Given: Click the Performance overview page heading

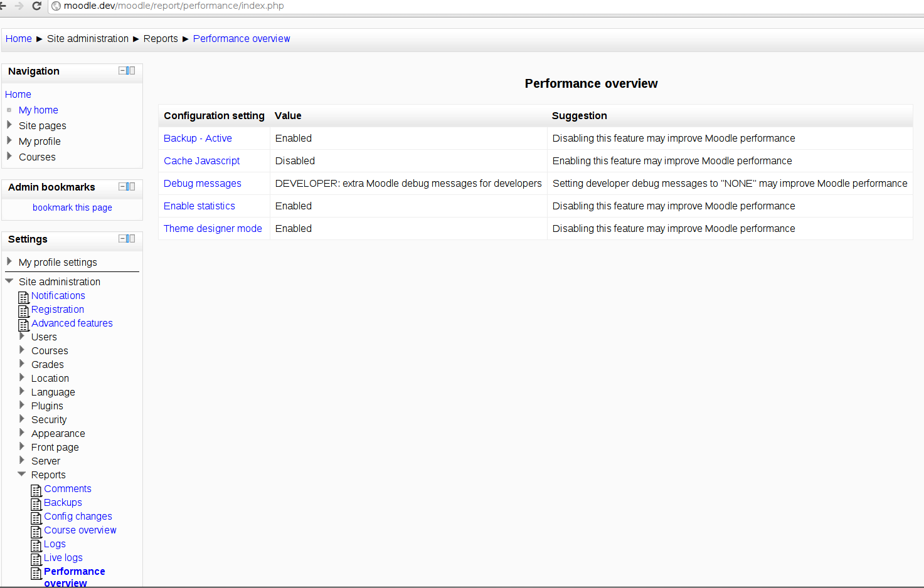Looking at the screenshot, I should 591,83.
